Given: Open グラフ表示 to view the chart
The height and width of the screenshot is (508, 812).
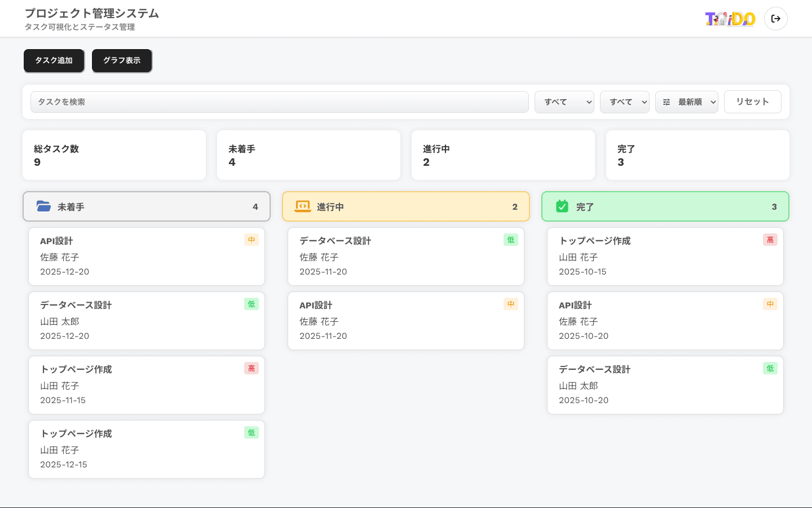Looking at the screenshot, I should tap(122, 61).
